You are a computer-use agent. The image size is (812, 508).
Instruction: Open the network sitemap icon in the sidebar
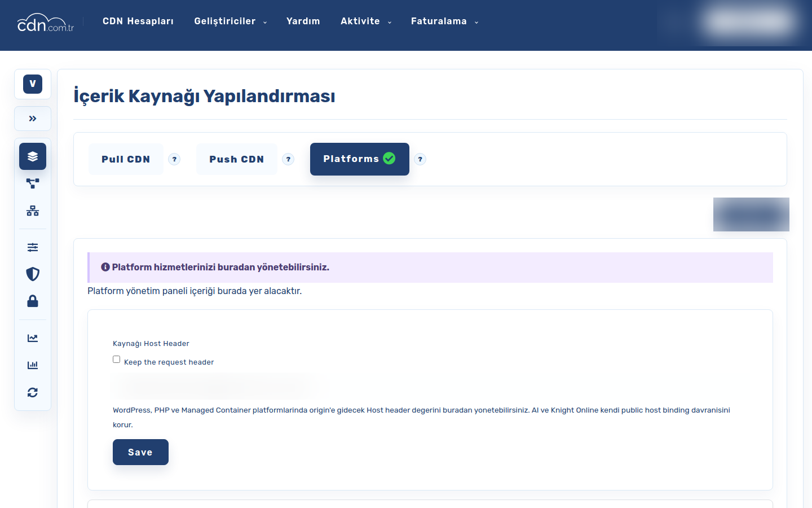[33, 211]
